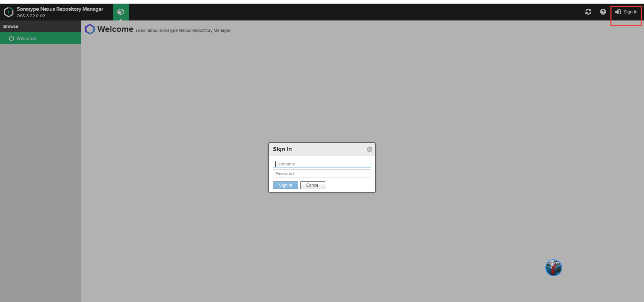Image resolution: width=644 pixels, height=302 pixels.
Task: Click the Nexus logo in header
Action: click(x=9, y=12)
